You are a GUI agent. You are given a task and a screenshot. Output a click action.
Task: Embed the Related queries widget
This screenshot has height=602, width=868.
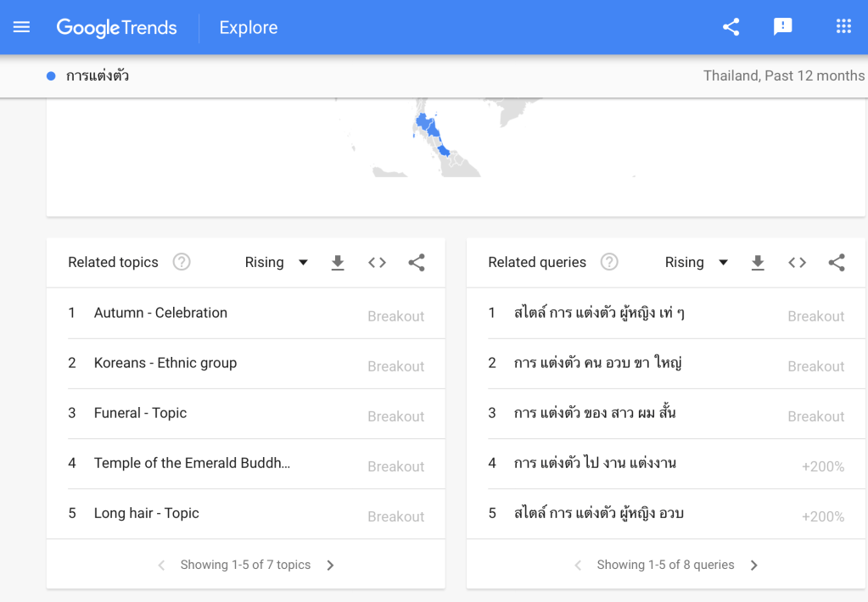(797, 263)
